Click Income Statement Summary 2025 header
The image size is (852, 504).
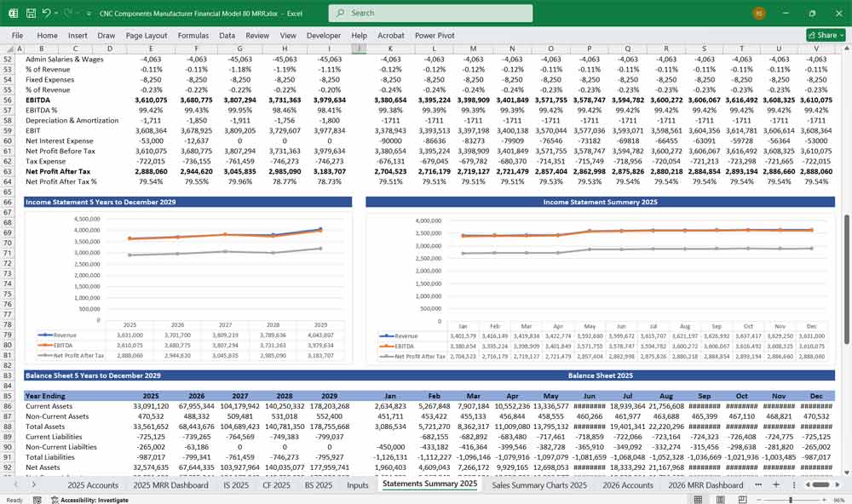tap(600, 202)
